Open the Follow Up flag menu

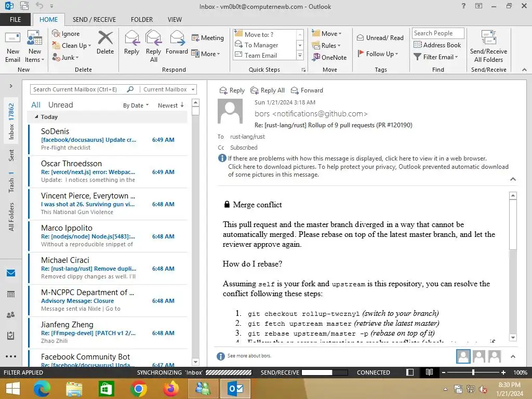point(378,54)
